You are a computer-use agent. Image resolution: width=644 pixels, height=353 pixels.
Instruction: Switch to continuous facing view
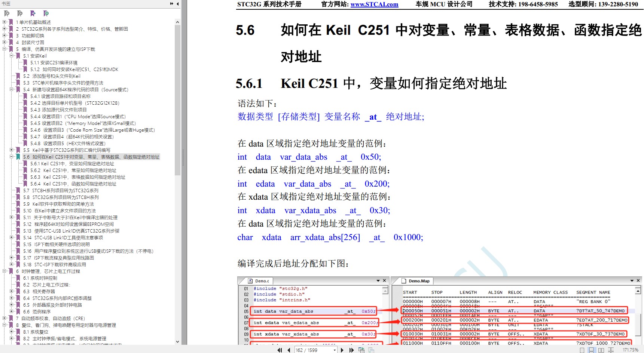(611, 350)
